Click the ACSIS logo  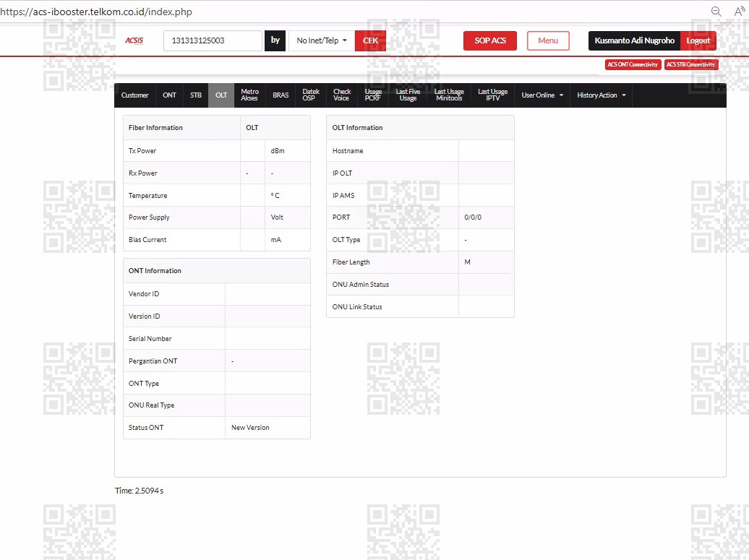[x=134, y=40]
